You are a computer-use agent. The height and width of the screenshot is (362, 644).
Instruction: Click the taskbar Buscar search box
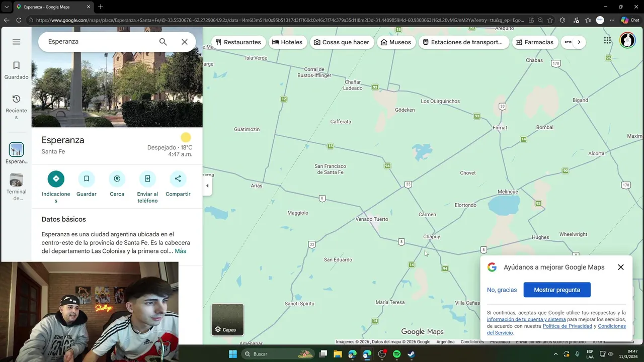tap(278, 354)
